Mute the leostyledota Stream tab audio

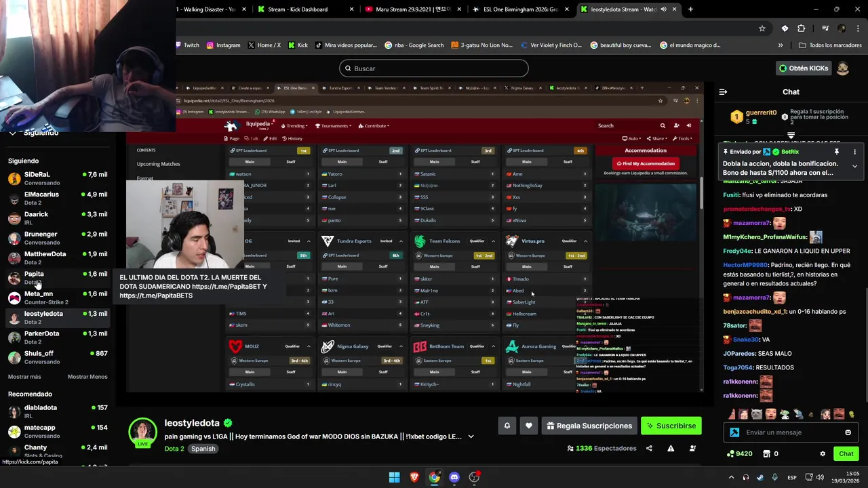(663, 9)
